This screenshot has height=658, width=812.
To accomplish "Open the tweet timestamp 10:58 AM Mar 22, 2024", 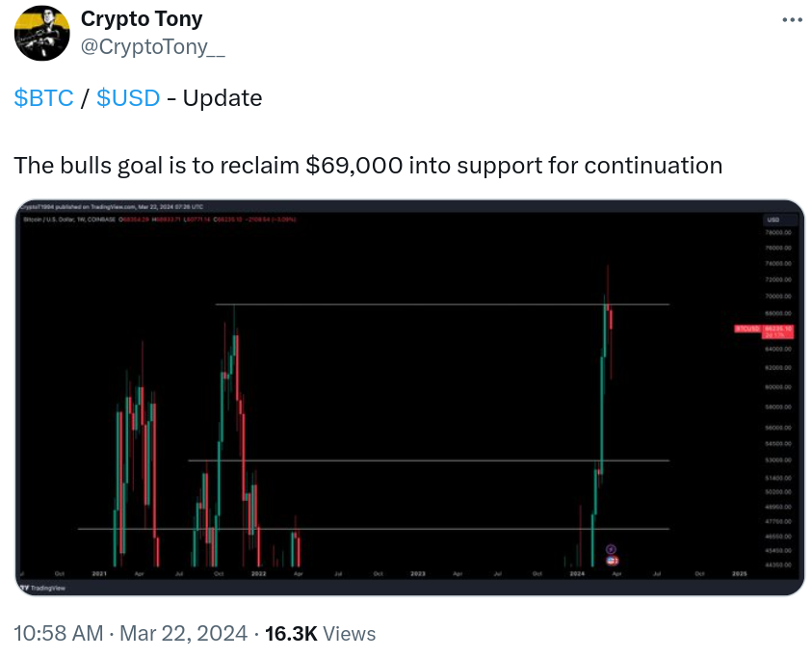I will point(130,634).
